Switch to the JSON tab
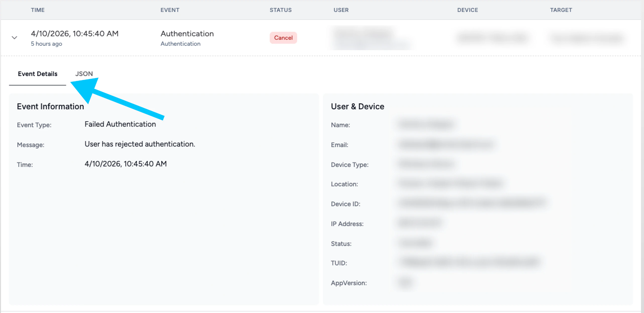The width and height of the screenshot is (644, 313). pyautogui.click(x=84, y=74)
